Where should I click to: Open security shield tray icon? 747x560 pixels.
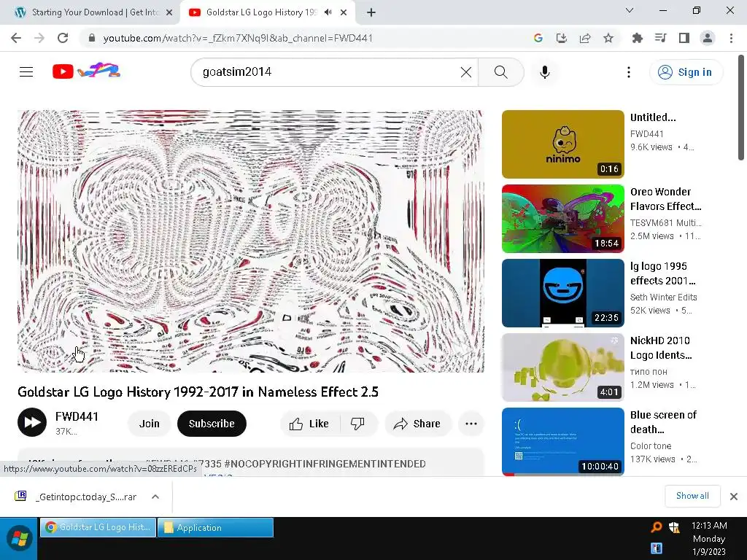tap(673, 526)
